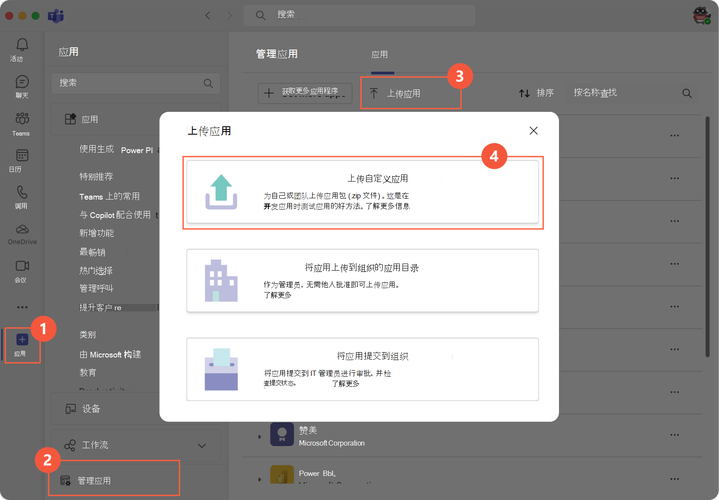
Task: Click the 工作流 workflow icon
Action: point(70,445)
